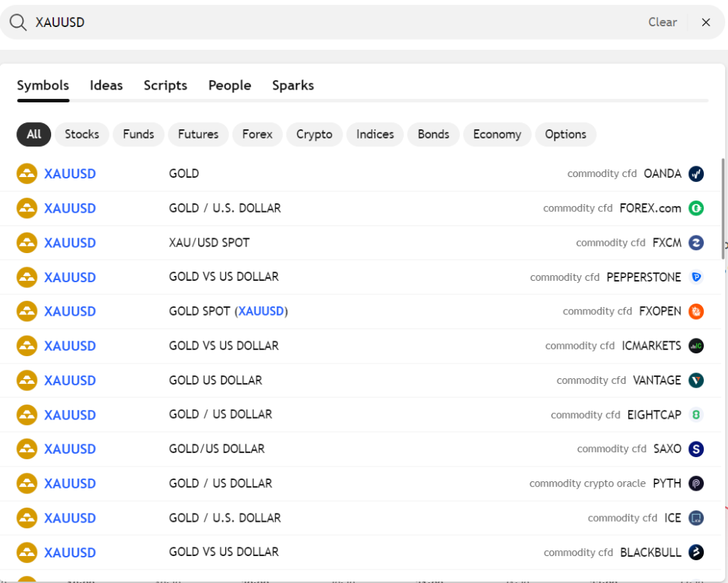
Task: Click the BLACKBULL broker logo icon
Action: (695, 552)
